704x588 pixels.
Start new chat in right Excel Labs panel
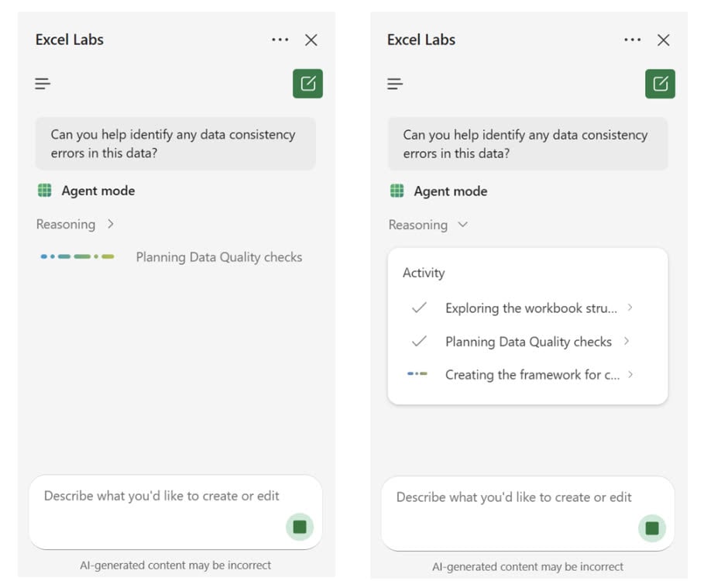(x=660, y=84)
